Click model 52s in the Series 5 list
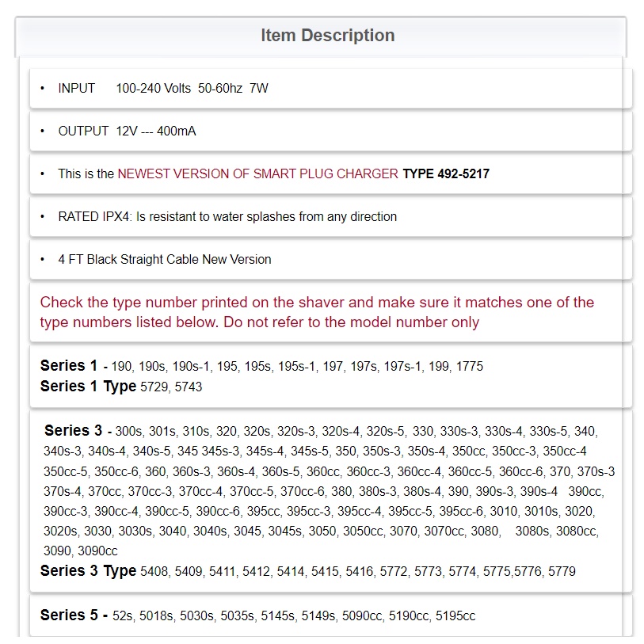This screenshot has height=644, width=644. [123, 616]
